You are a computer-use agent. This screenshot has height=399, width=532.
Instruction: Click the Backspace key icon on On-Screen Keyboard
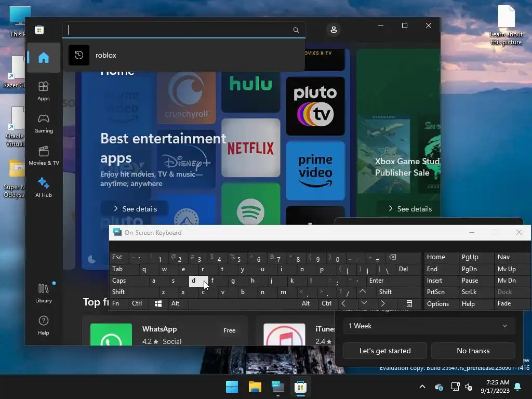[403, 258]
